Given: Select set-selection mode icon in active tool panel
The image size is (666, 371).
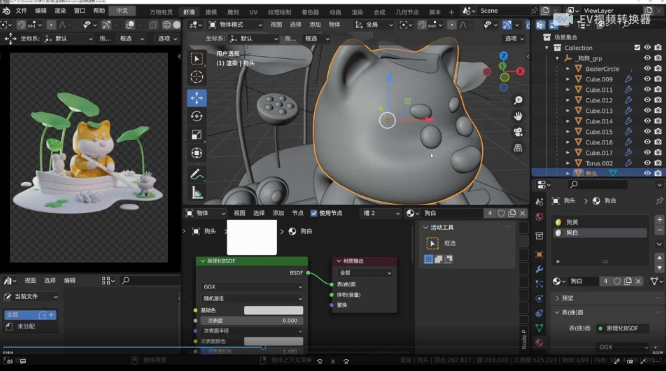Looking at the screenshot, I should point(429,259).
